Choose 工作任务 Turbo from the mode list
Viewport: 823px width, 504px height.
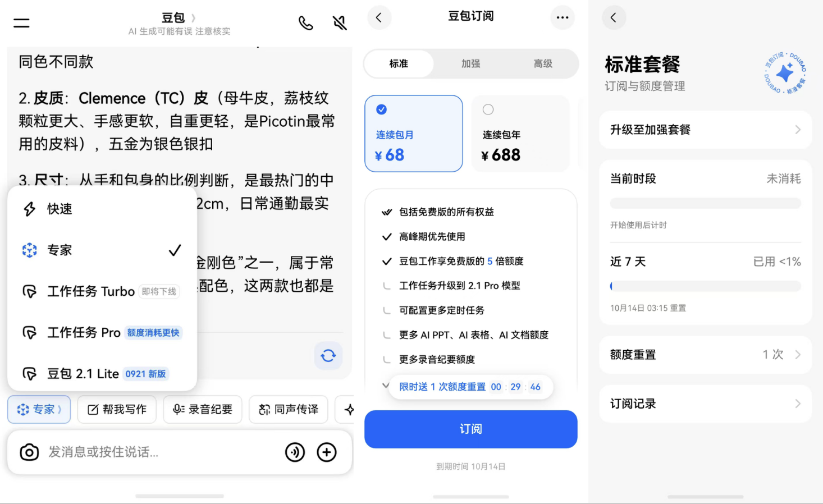tap(102, 291)
